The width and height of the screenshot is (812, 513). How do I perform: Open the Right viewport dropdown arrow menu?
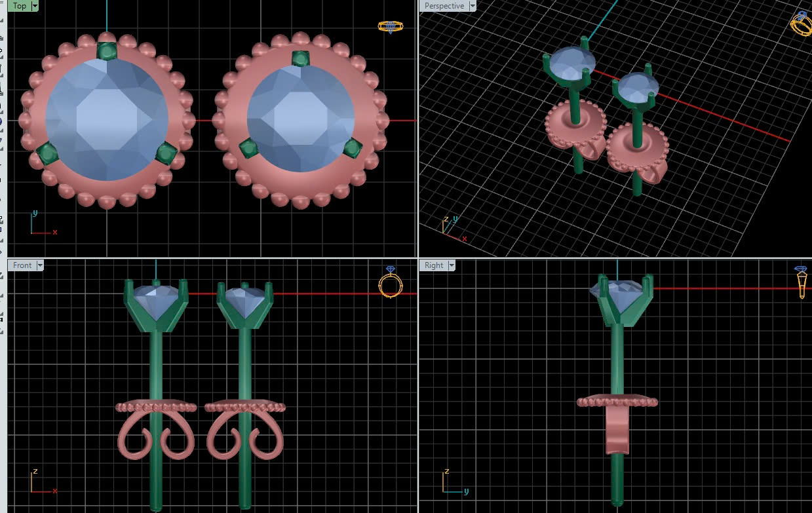click(452, 265)
